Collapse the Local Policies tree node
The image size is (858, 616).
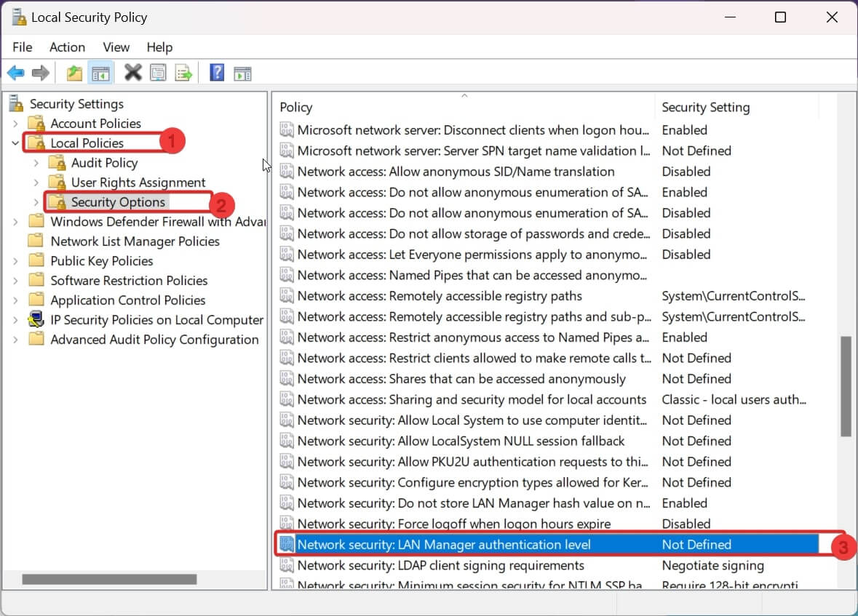[x=15, y=143]
